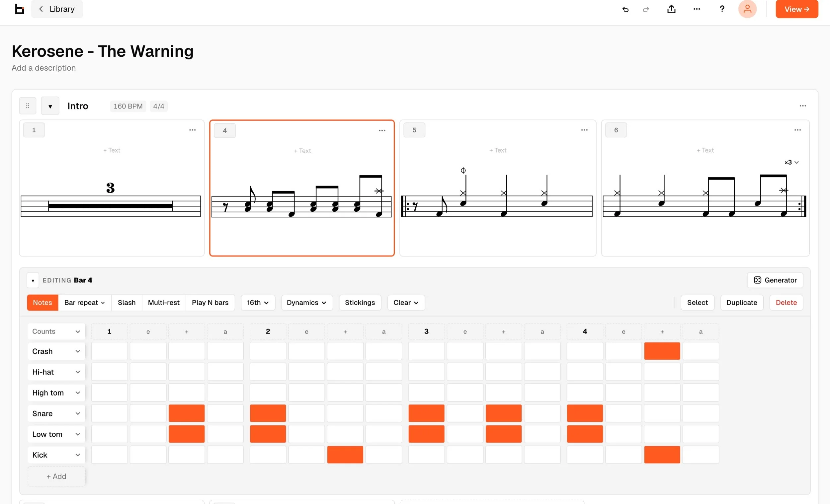Open the Generator tool

point(775,280)
